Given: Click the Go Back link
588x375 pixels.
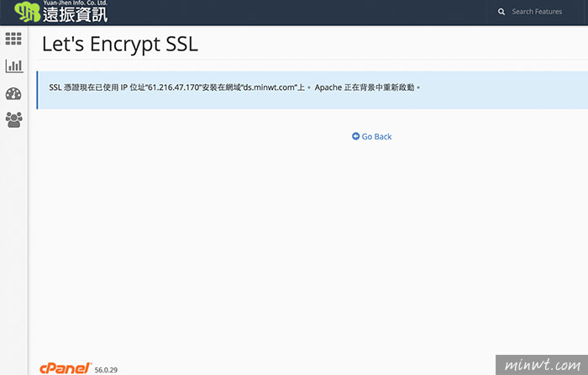Looking at the screenshot, I should pos(371,137).
